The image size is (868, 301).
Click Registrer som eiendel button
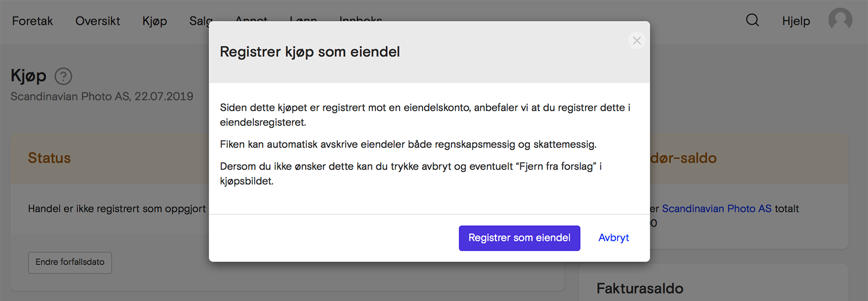519,238
